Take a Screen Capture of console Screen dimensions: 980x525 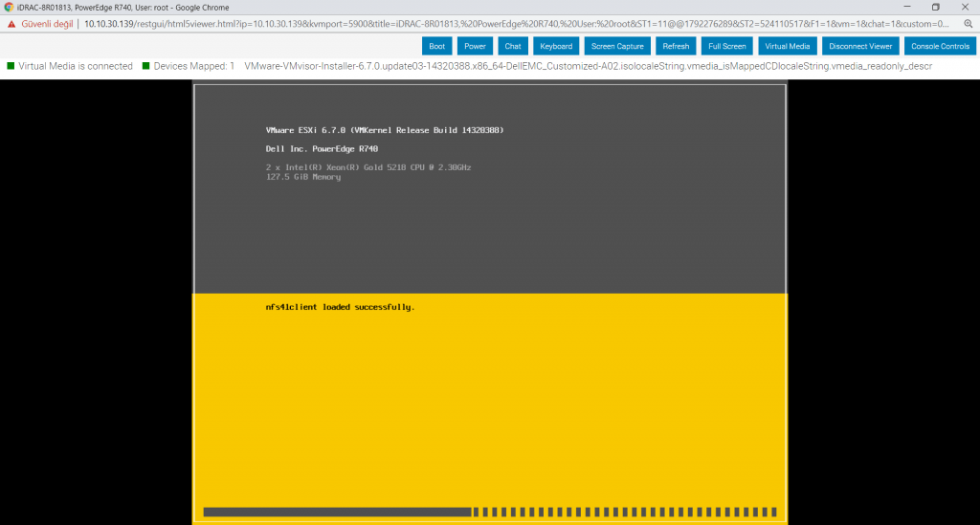pyautogui.click(x=617, y=46)
